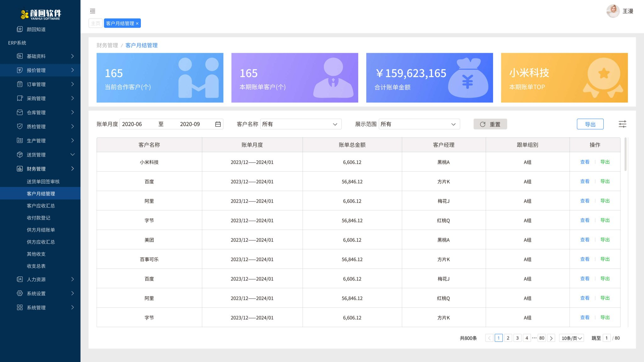Click the 基础资料 sidebar icon
644x362 pixels.
[19, 56]
